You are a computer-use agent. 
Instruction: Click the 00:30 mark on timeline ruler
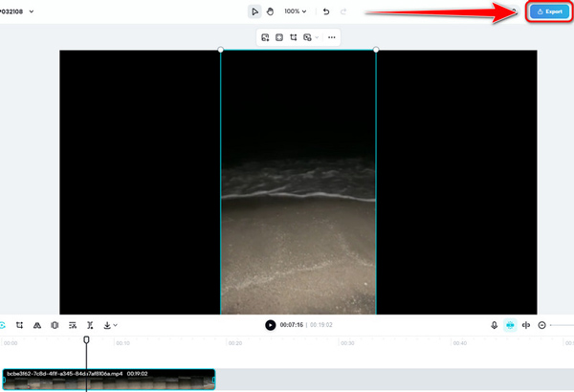click(x=347, y=343)
